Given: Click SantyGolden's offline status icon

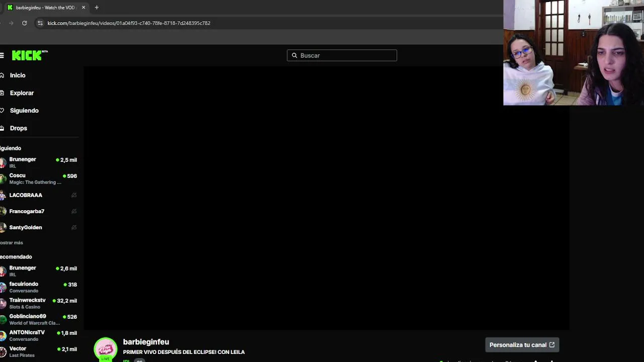Looking at the screenshot, I should (x=74, y=227).
